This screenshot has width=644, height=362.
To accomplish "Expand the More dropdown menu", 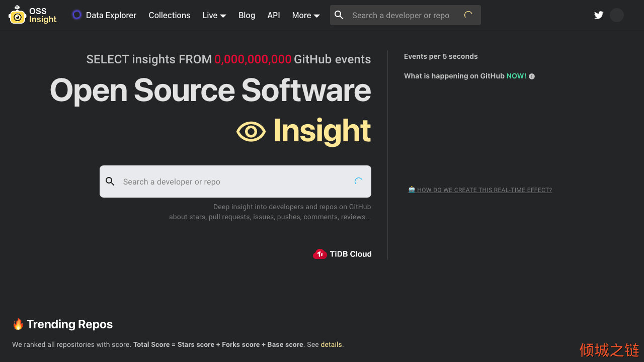I will pyautogui.click(x=306, y=15).
